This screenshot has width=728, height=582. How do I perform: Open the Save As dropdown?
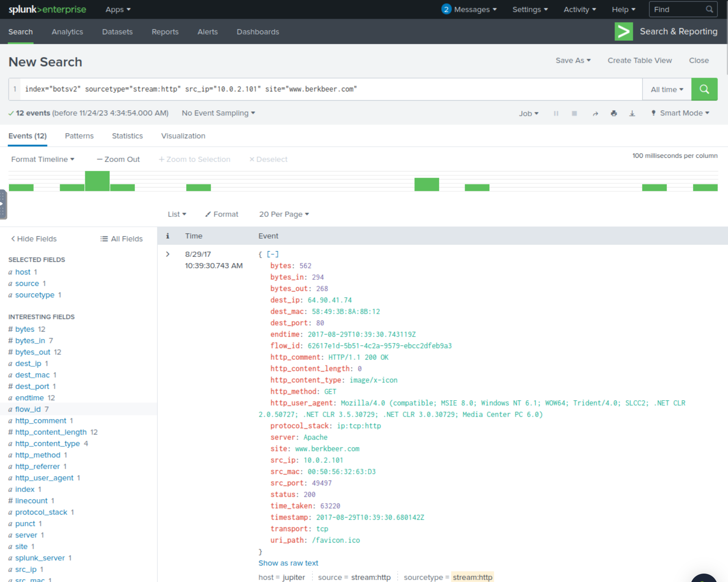click(573, 60)
